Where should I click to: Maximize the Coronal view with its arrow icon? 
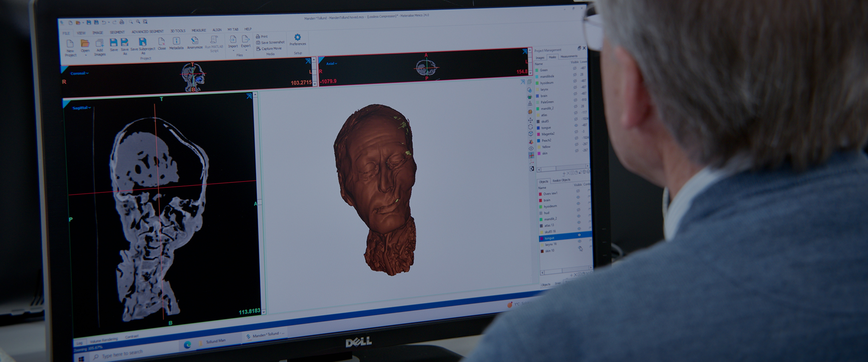[308, 61]
